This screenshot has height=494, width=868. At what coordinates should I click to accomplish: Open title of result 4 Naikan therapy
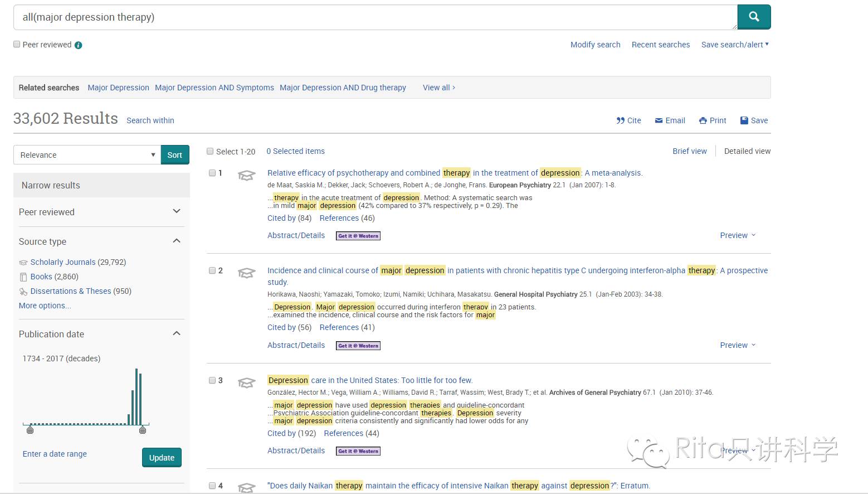pyautogui.click(x=459, y=486)
